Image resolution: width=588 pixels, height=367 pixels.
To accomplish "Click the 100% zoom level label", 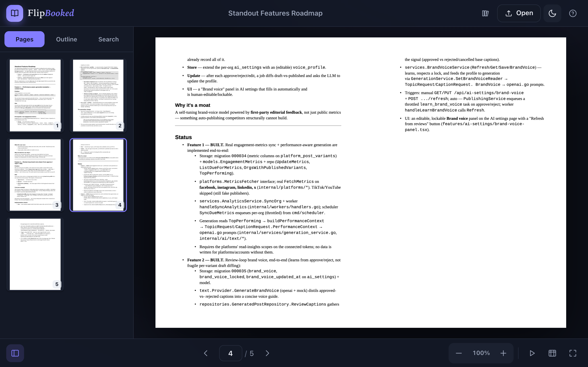I will click(x=481, y=353).
